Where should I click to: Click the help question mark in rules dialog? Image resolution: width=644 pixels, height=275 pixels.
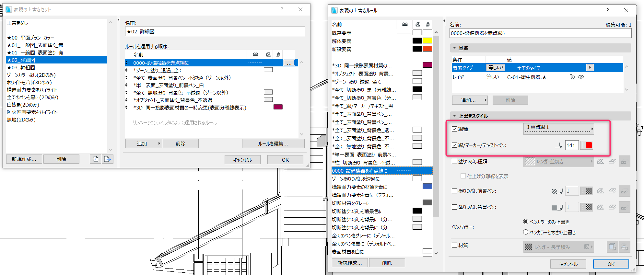[608, 10]
